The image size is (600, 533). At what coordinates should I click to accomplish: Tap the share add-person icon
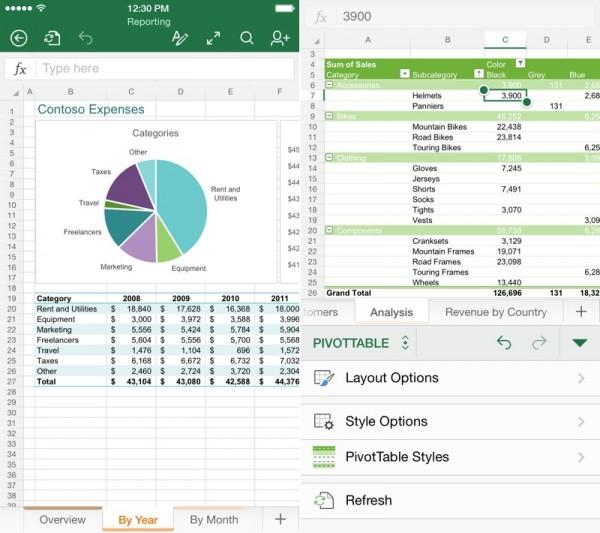tap(280, 38)
